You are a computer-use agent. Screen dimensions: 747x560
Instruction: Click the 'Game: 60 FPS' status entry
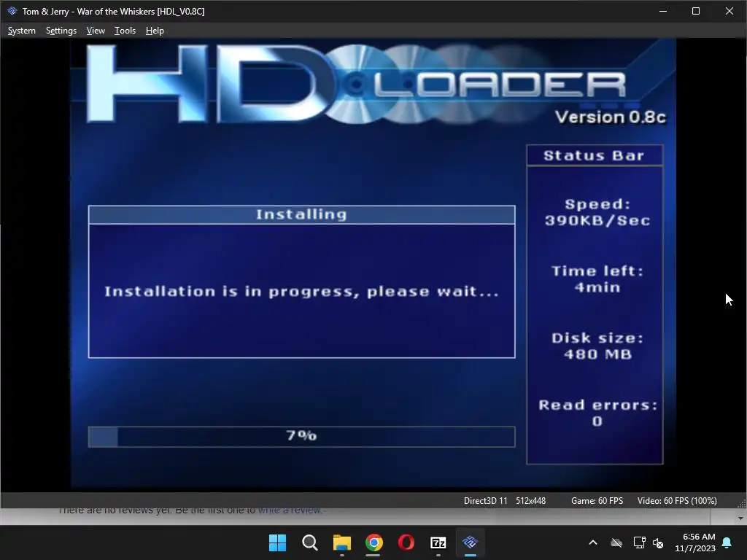click(x=597, y=500)
